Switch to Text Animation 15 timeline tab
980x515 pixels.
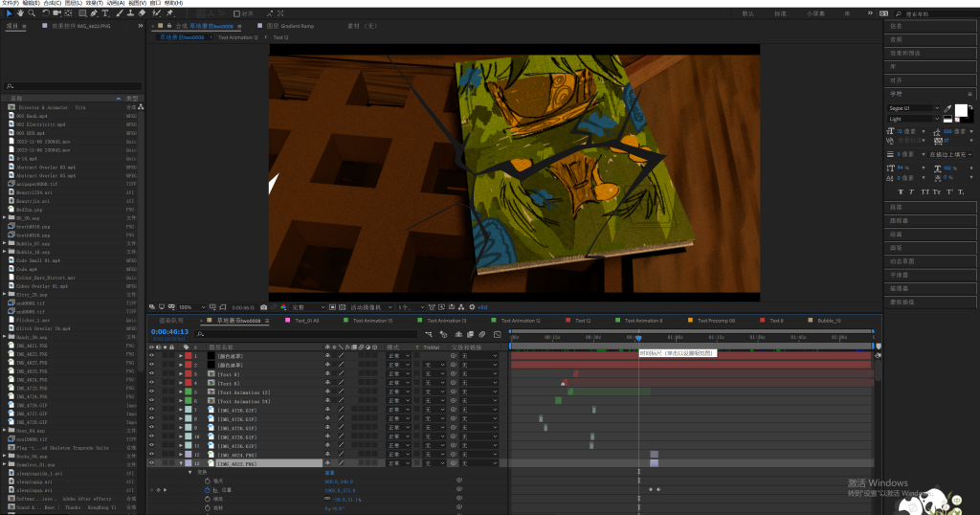coord(372,321)
